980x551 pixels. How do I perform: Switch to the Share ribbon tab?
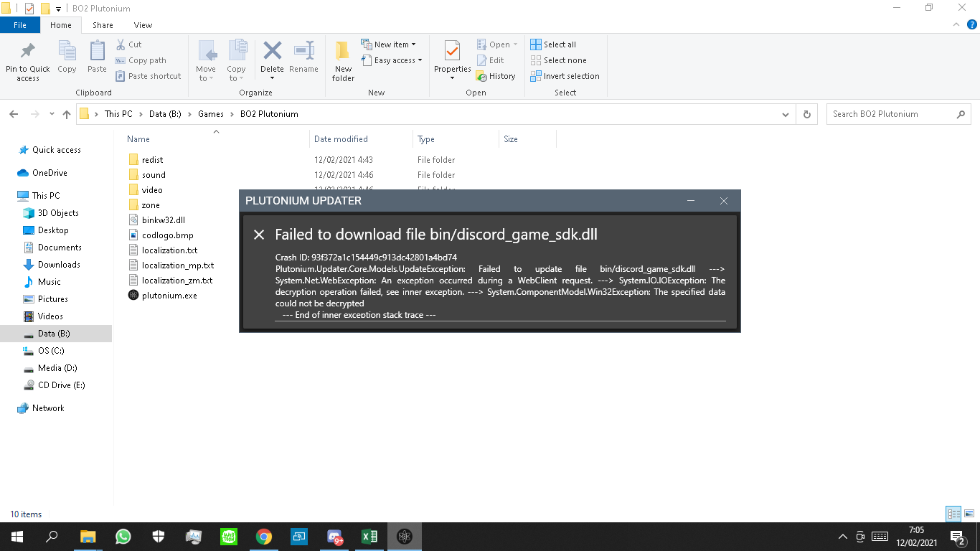coord(103,25)
